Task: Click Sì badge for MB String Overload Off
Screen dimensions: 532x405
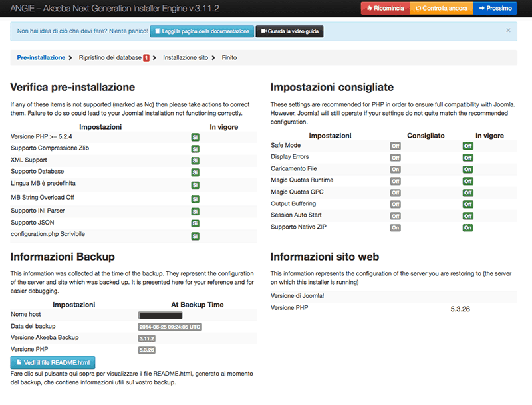Action: pos(195,199)
